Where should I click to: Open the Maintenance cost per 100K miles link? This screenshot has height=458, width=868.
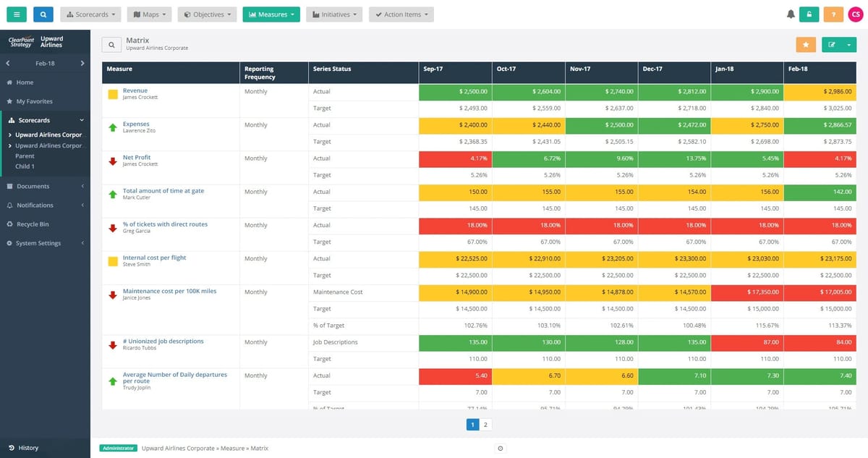pyautogui.click(x=169, y=291)
